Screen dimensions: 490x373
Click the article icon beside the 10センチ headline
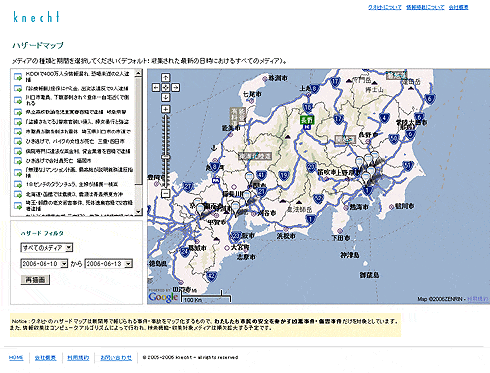(x=18, y=184)
